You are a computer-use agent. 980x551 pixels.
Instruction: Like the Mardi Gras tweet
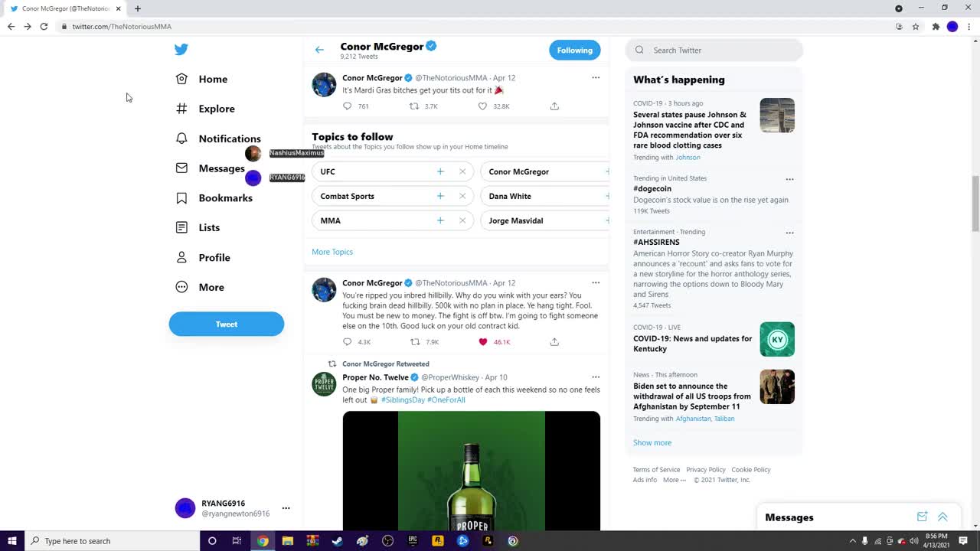pos(482,106)
